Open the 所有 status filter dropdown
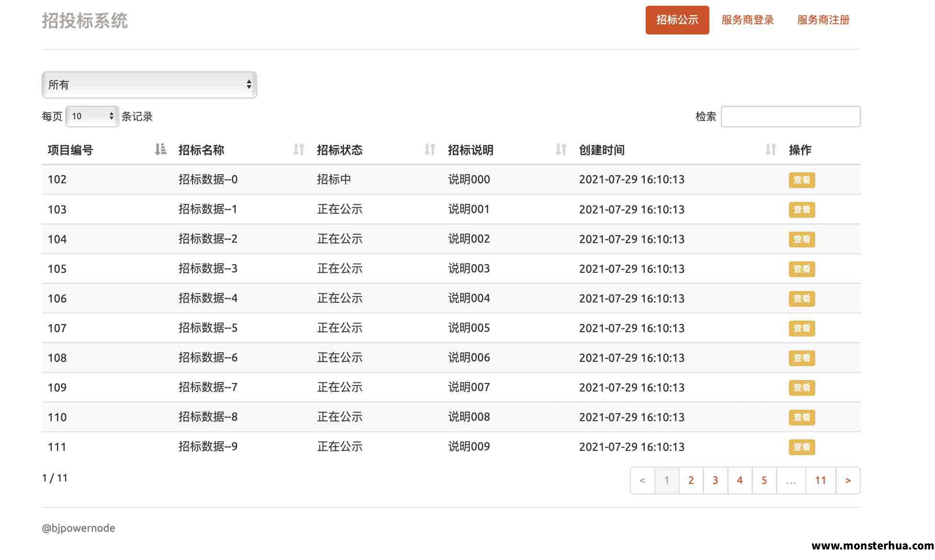Screen dimensions: 935x560 pos(149,85)
